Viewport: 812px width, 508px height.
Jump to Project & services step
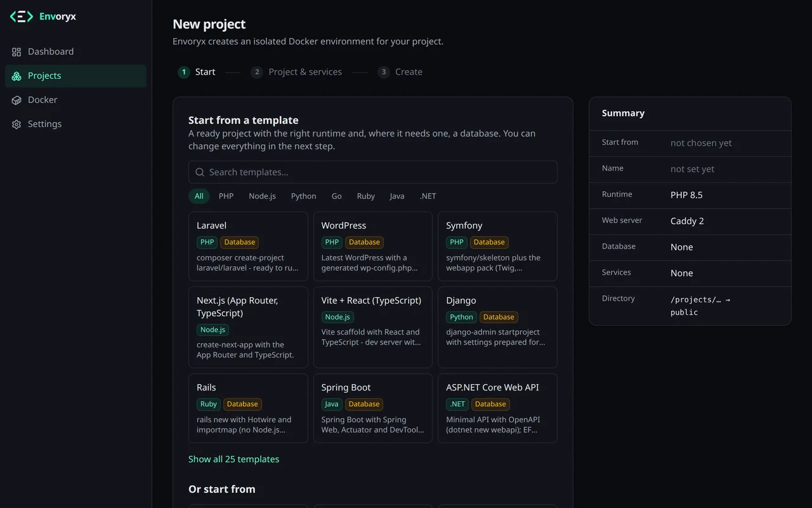pyautogui.click(x=296, y=72)
